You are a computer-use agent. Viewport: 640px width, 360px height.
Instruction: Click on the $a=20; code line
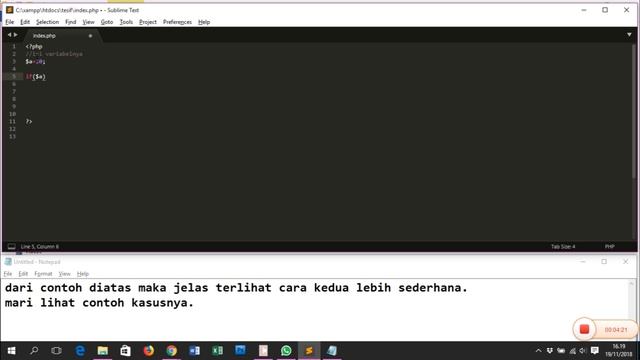[35, 62]
